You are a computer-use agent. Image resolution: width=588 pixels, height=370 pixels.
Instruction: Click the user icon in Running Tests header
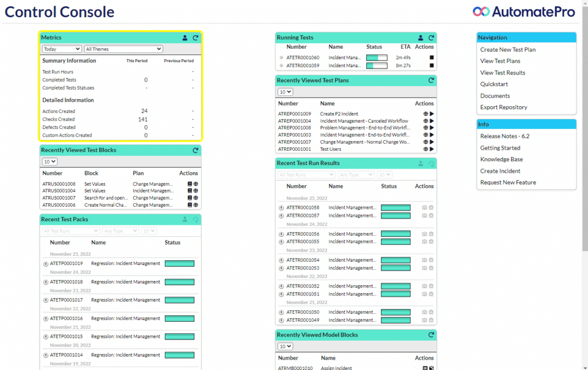(420, 38)
